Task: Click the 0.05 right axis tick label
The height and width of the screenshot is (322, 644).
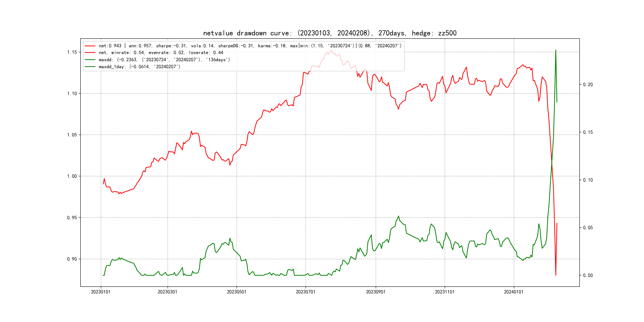Action: [x=588, y=228]
